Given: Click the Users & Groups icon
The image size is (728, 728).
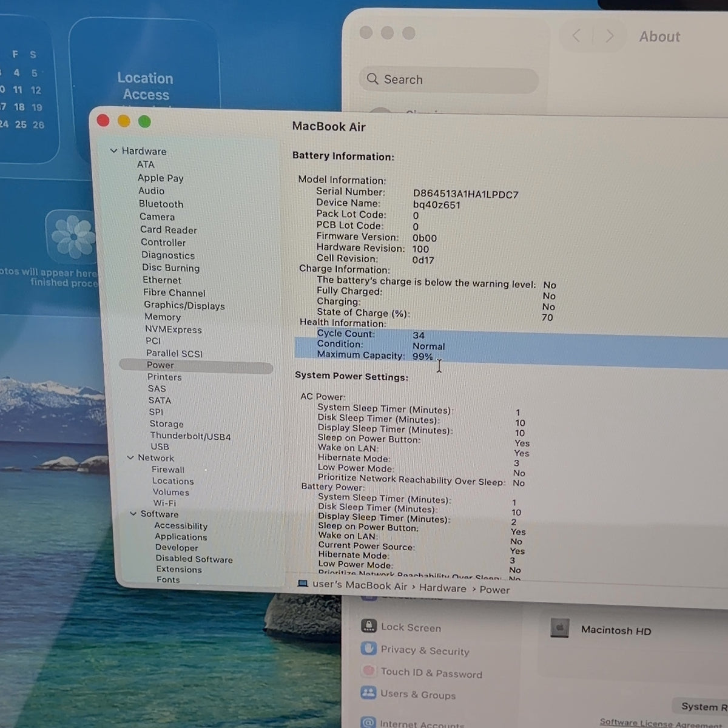Looking at the screenshot, I should point(368,693).
